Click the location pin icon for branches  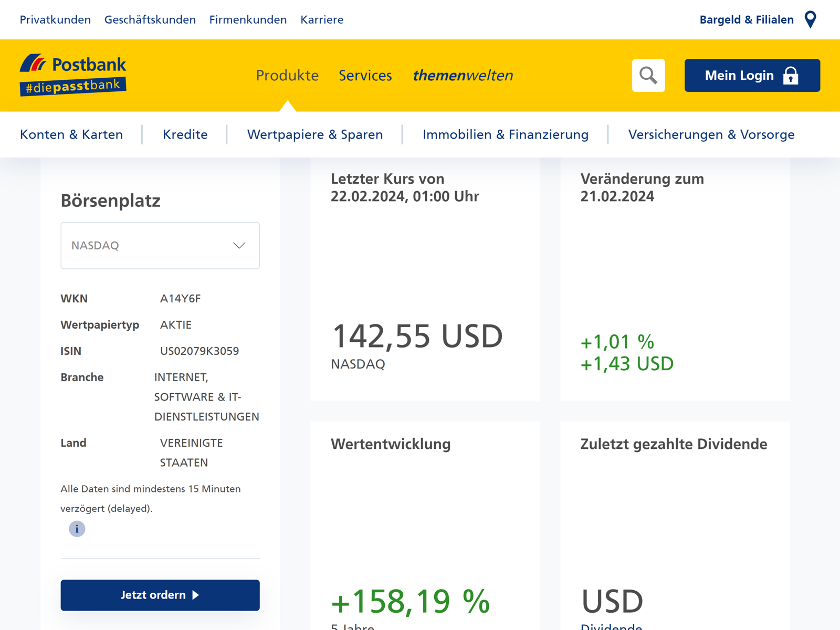click(810, 19)
